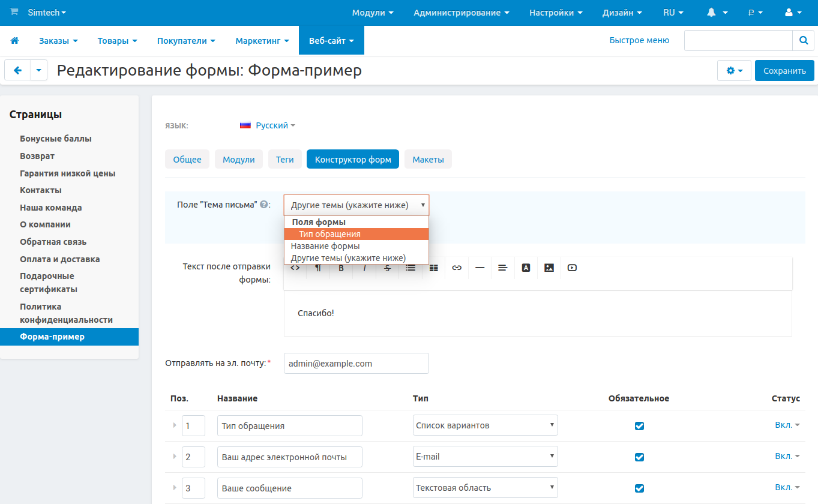The height and width of the screenshot is (504, 818).
Task: Open the "Общее" tab
Action: pos(187,160)
